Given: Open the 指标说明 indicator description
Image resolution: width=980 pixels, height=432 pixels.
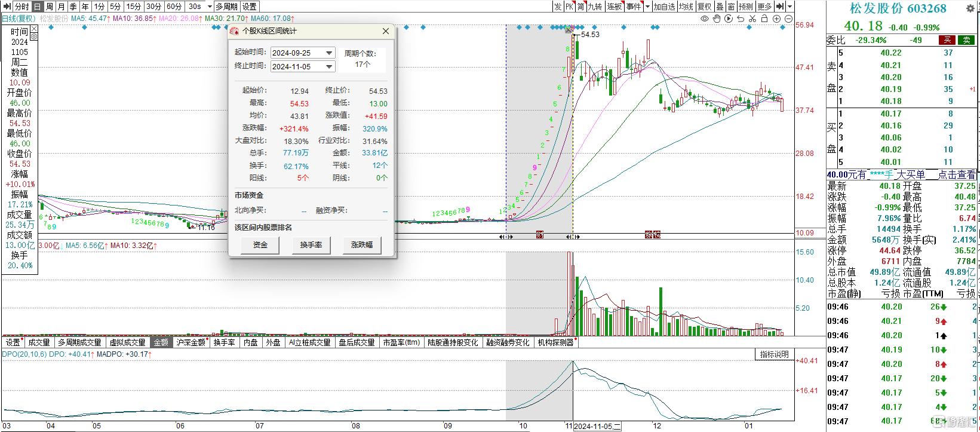Looking at the screenshot, I should (x=775, y=354).
